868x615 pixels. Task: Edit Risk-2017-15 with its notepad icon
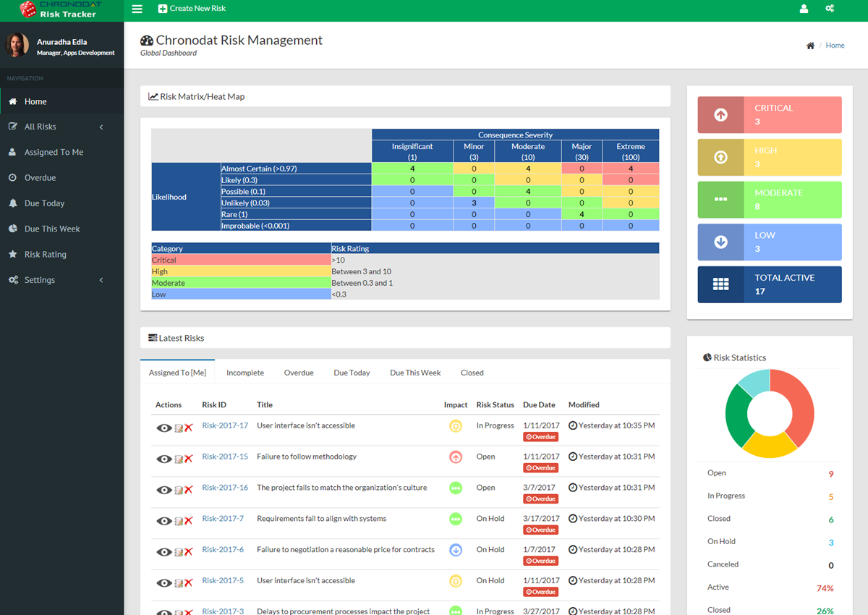[x=179, y=459]
